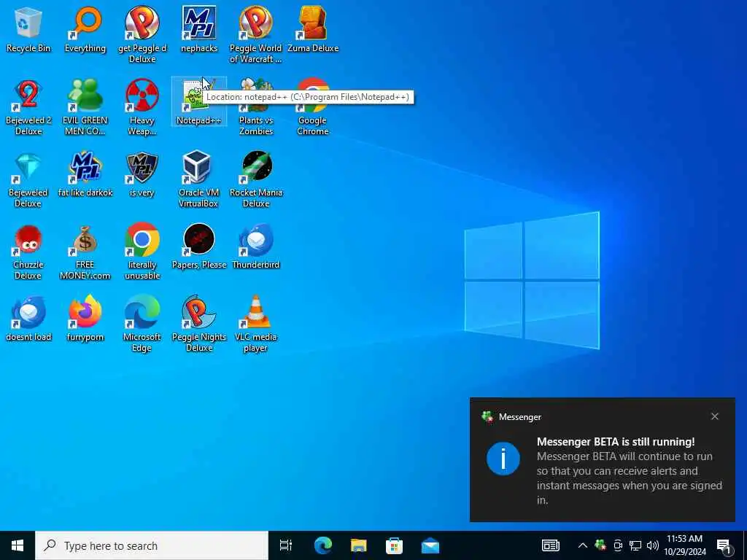Screen dimensions: 747x560
Task: Select the Peggle Nights Deluxe shortcut
Action: (199, 324)
